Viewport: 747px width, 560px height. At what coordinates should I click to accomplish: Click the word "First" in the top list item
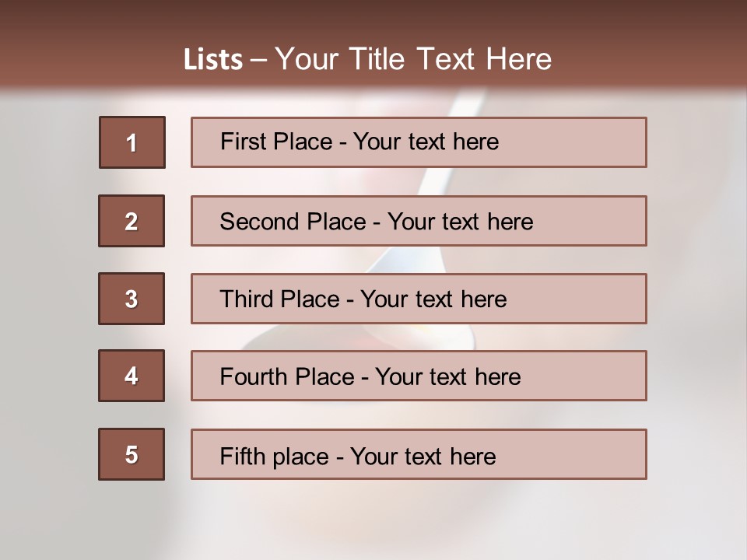(241, 142)
